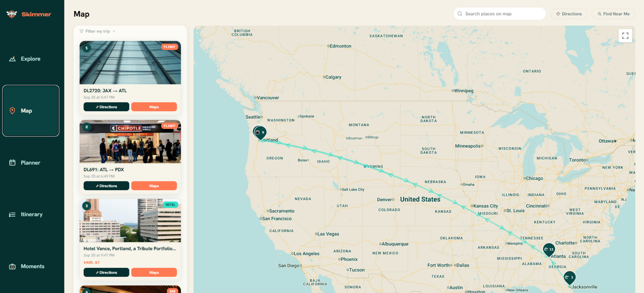The height and width of the screenshot is (293, 644).
Task: Click the Chipotle flight card thumbnail
Action: [x=130, y=141]
